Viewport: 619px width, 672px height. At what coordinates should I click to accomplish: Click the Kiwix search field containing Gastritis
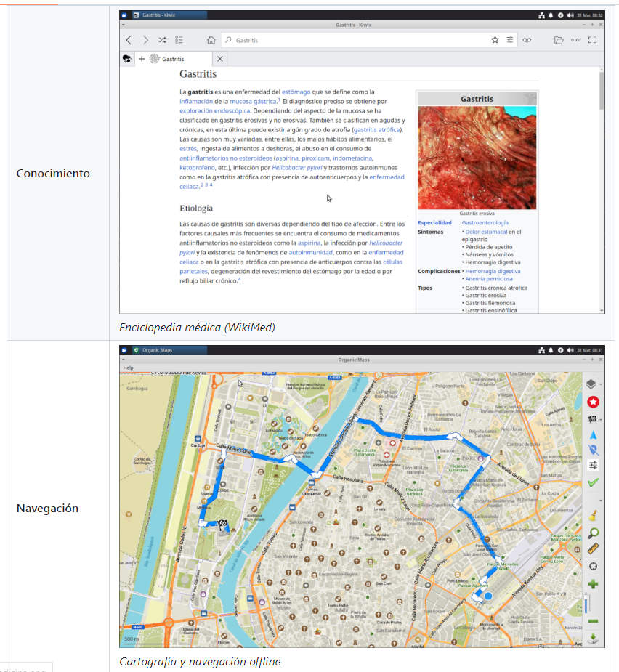click(356, 41)
